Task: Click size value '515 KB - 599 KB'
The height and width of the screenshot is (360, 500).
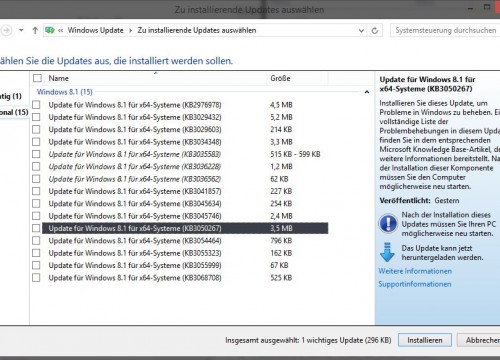Action: tap(295, 154)
